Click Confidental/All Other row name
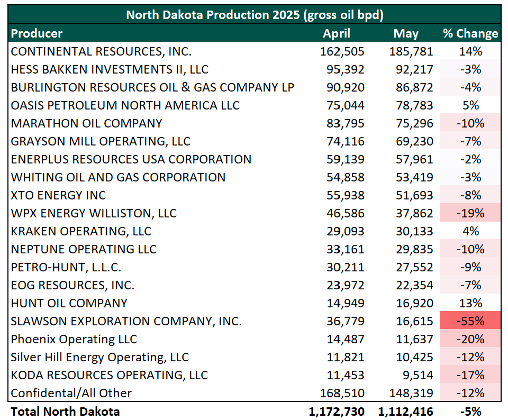The height and width of the screenshot is (420, 508). click(x=71, y=393)
